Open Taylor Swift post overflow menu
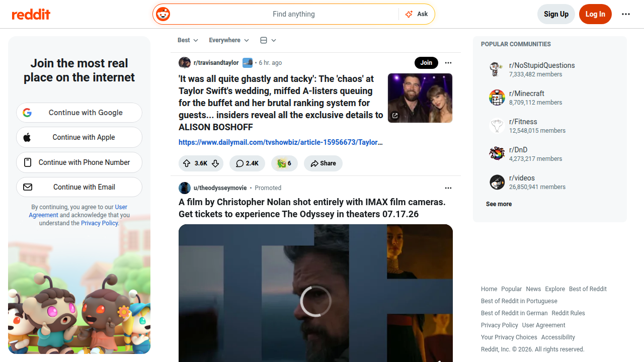Screen dimensions: 644x362 448,63
